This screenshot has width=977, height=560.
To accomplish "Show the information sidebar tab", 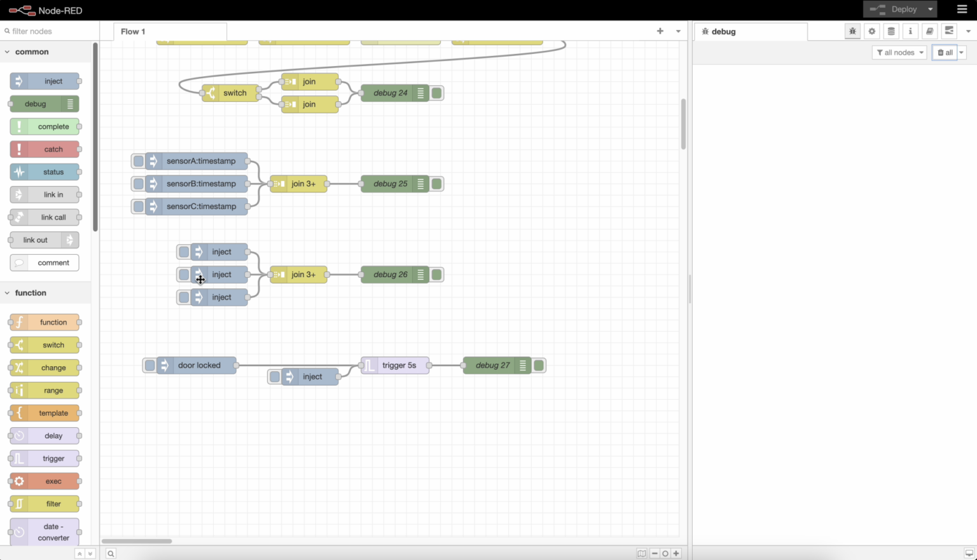I will point(910,31).
